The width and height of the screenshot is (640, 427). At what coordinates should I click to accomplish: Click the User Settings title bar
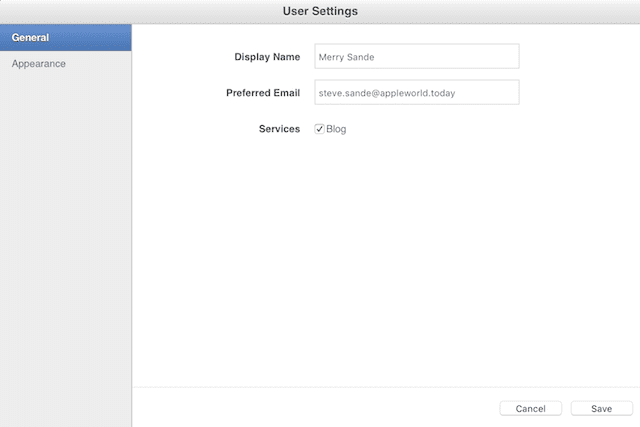320,11
